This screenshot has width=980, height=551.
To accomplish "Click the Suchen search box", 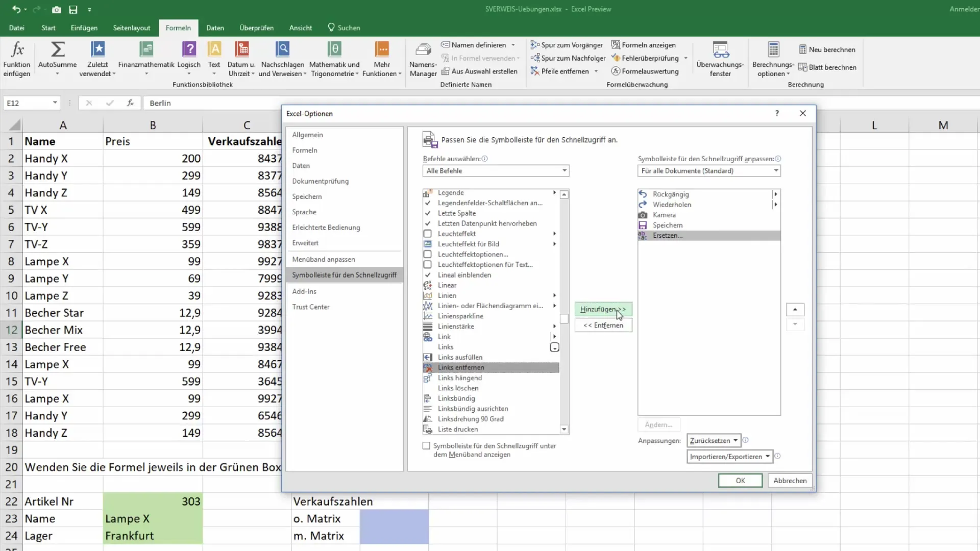I will tap(344, 28).
